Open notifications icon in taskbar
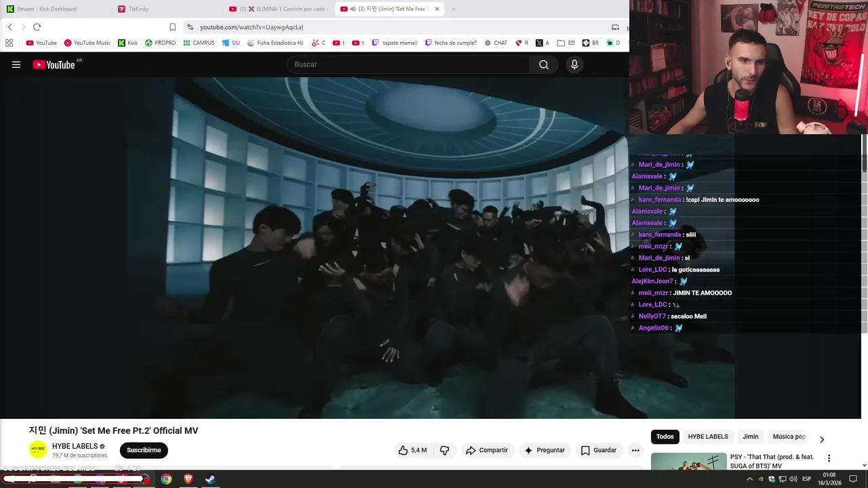868x488 pixels. pos(854,479)
